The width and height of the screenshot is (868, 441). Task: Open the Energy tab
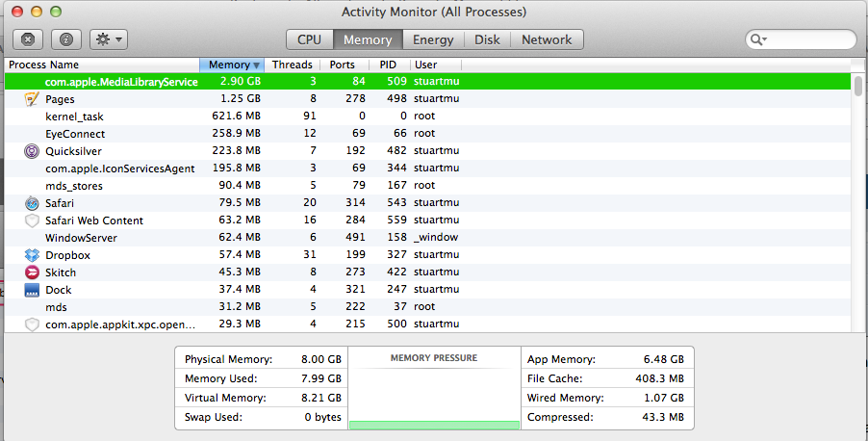433,39
